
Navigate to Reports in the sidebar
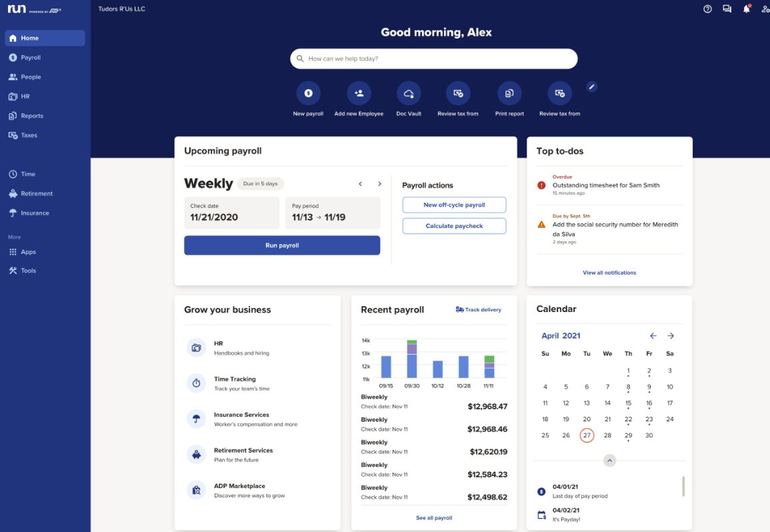[31, 116]
